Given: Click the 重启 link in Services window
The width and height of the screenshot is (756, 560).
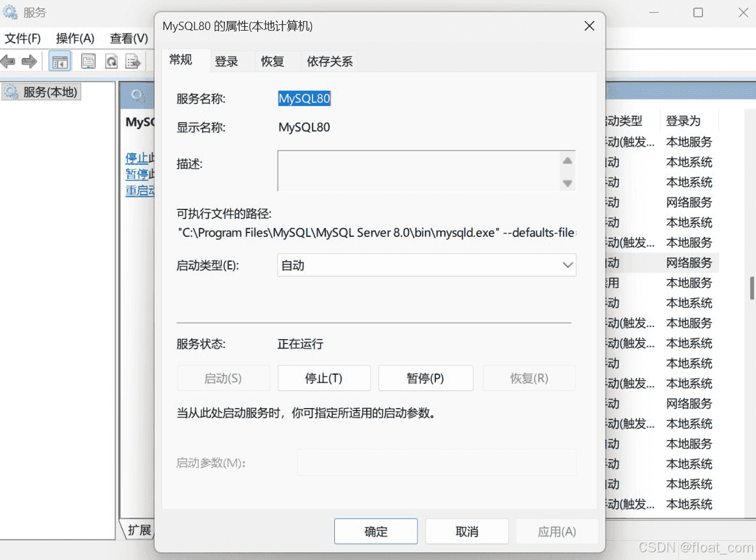Looking at the screenshot, I should [140, 191].
